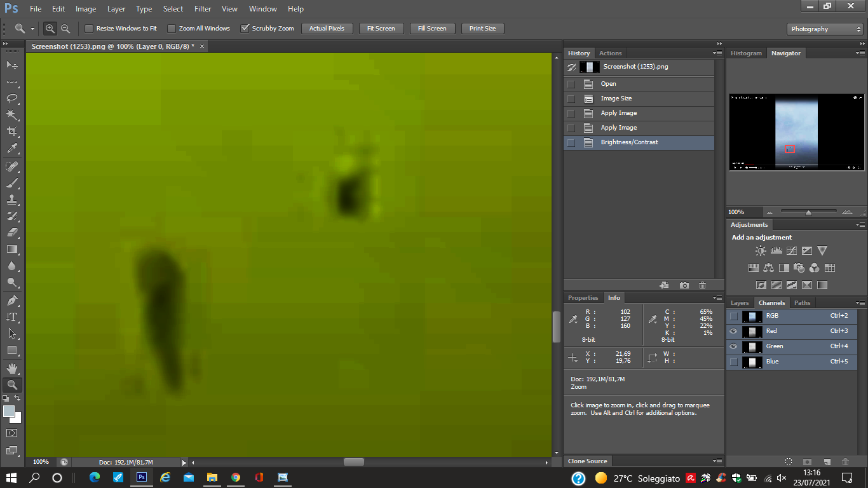Click the Zoom Out magnifier icon

tap(65, 29)
